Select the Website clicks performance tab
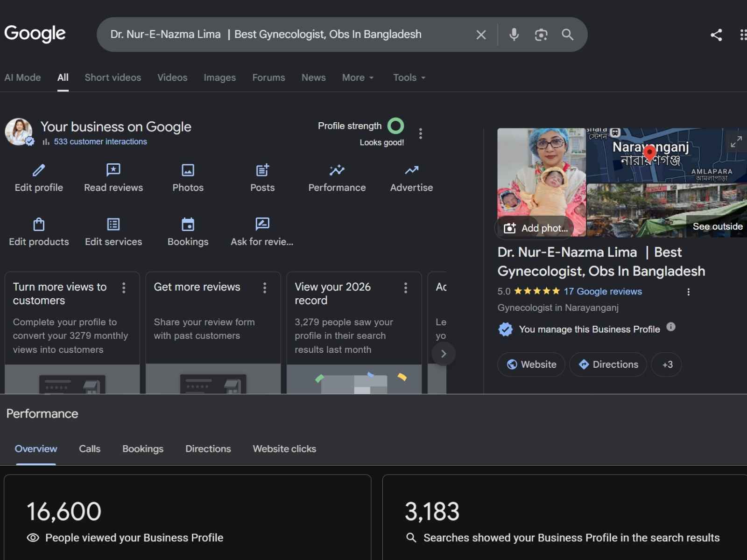 [284, 449]
